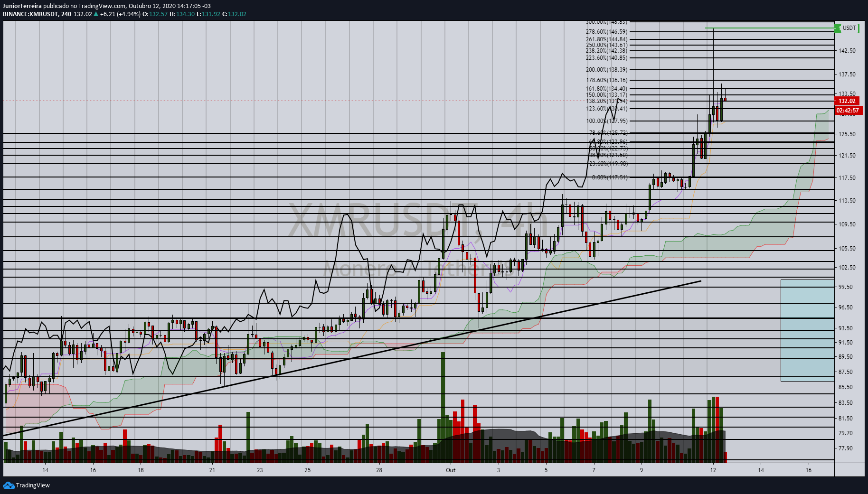868x494 pixels.
Task: Click the 77.90 price axis label
Action: [846, 448]
